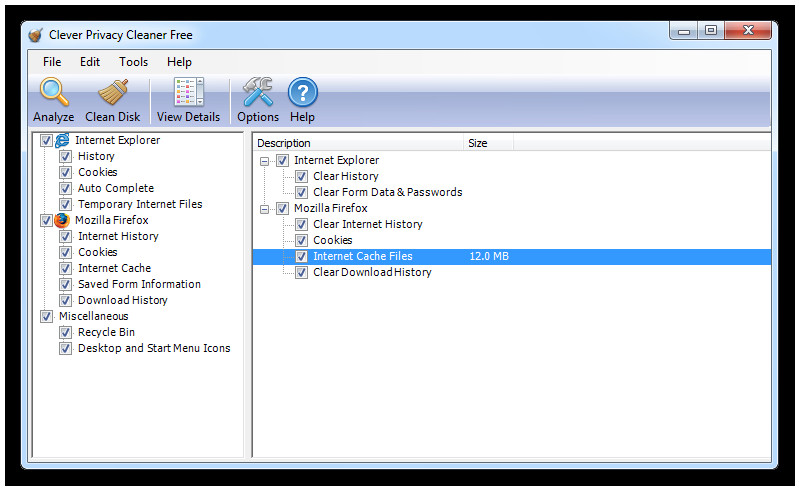Click the app broom icon in title bar
Screen dimensions: 799x490
pos(35,35)
